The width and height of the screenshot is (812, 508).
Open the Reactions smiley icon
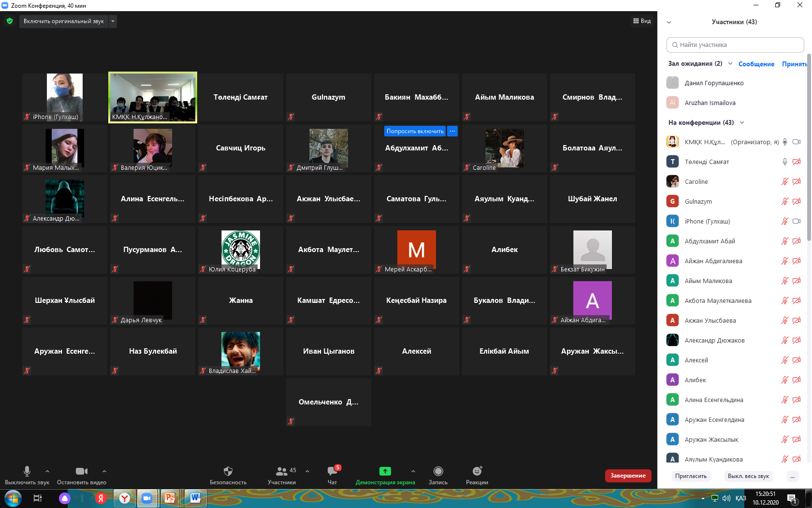pyautogui.click(x=477, y=472)
